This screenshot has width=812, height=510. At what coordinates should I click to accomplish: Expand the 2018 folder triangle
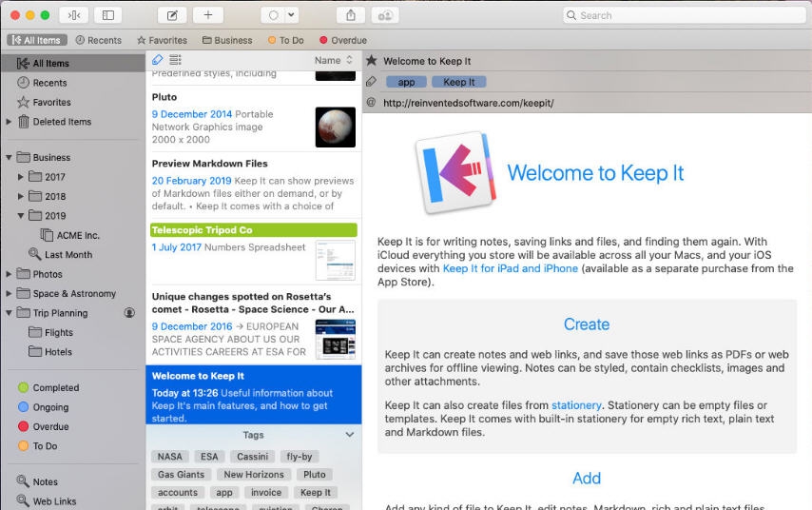coord(21,196)
